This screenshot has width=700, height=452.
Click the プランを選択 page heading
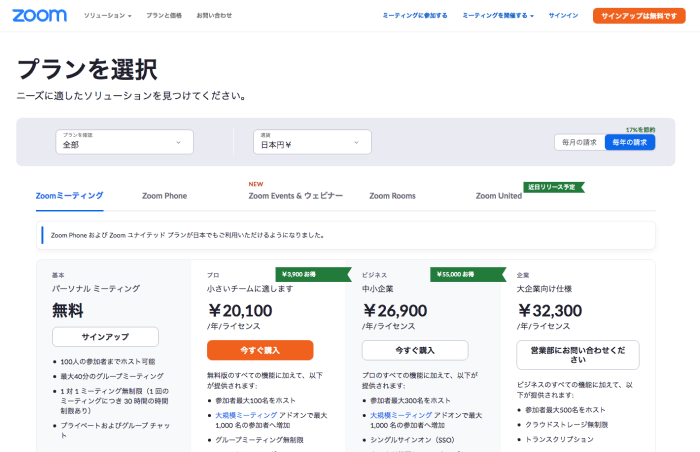coord(87,69)
